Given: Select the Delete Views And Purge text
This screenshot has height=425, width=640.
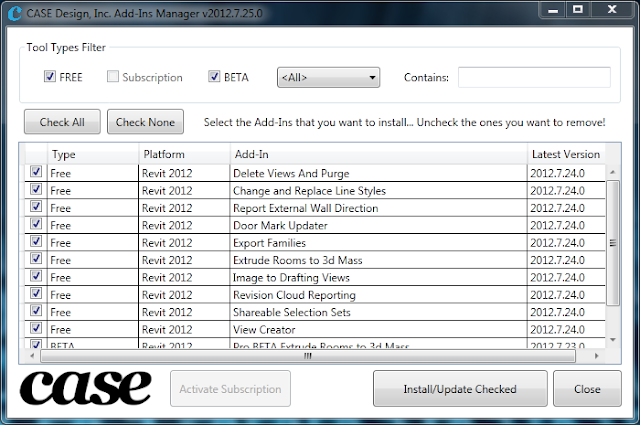Looking at the screenshot, I should [x=291, y=174].
